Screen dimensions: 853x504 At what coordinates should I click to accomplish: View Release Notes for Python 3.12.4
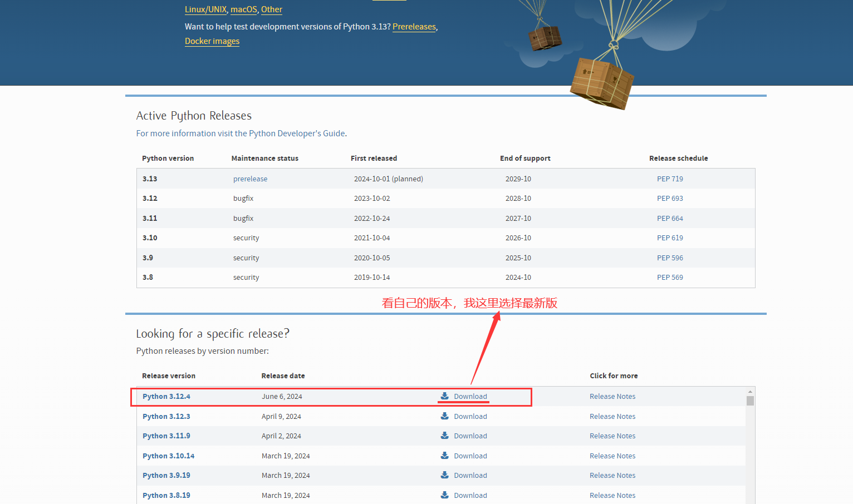coord(612,396)
